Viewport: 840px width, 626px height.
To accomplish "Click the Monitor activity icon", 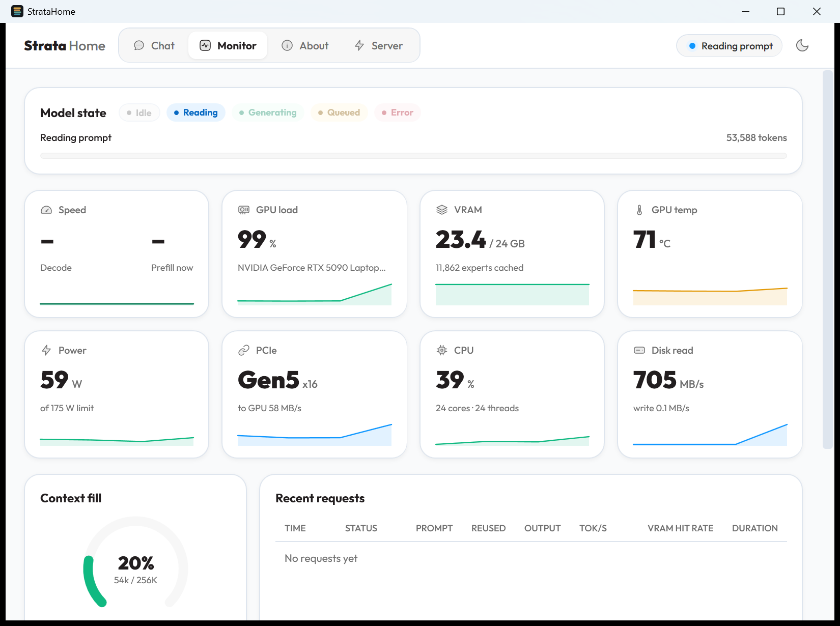I will point(205,46).
